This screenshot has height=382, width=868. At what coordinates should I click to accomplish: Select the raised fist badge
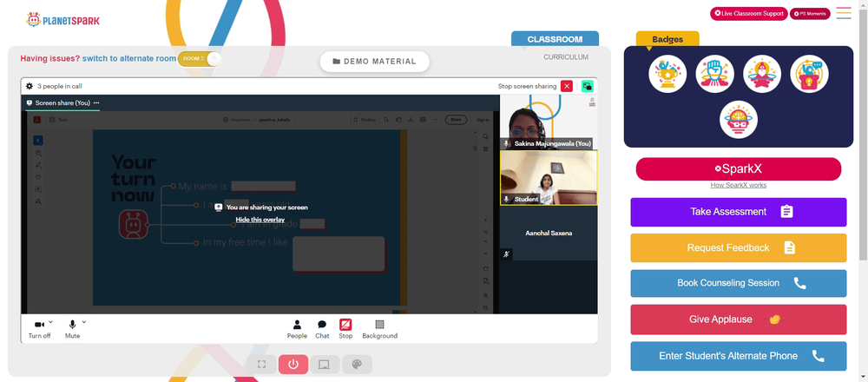pyautogui.click(x=714, y=74)
